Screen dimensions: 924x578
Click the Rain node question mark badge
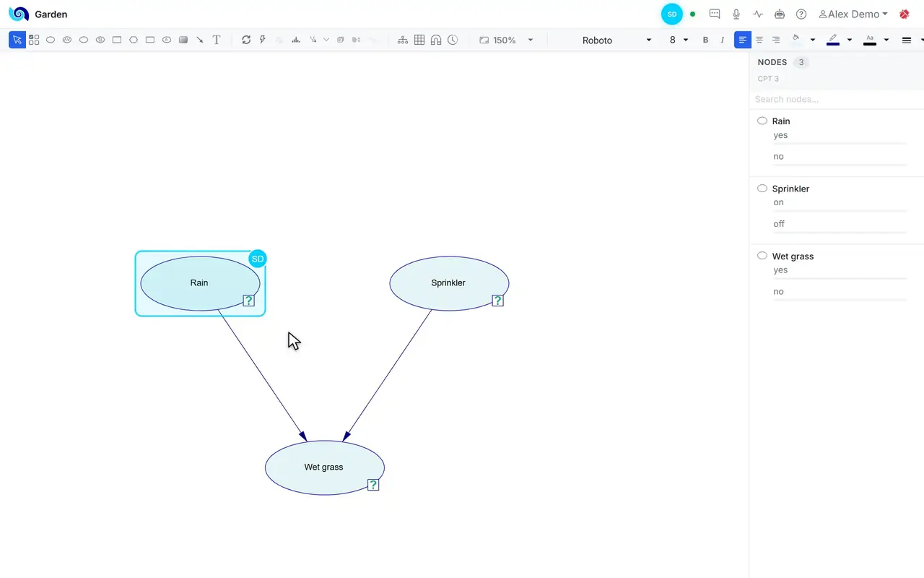tap(248, 301)
